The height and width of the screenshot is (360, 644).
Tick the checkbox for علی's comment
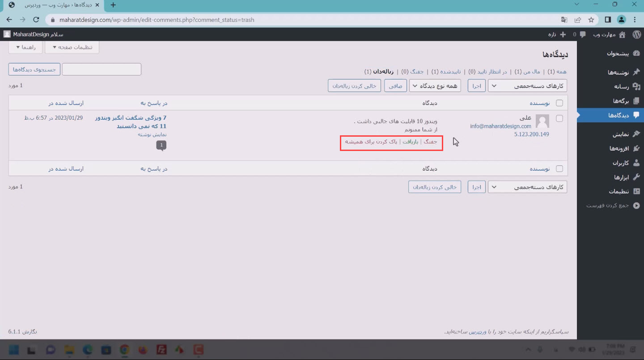click(x=559, y=118)
